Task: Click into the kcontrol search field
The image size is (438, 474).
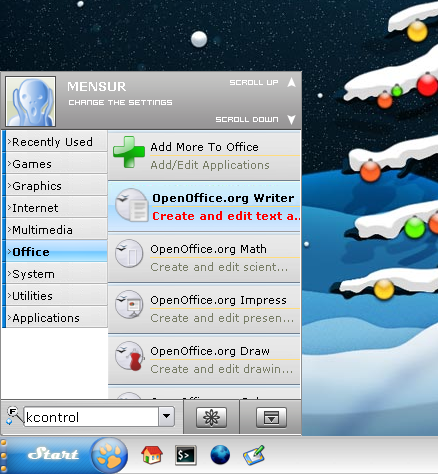Action: pos(91,416)
